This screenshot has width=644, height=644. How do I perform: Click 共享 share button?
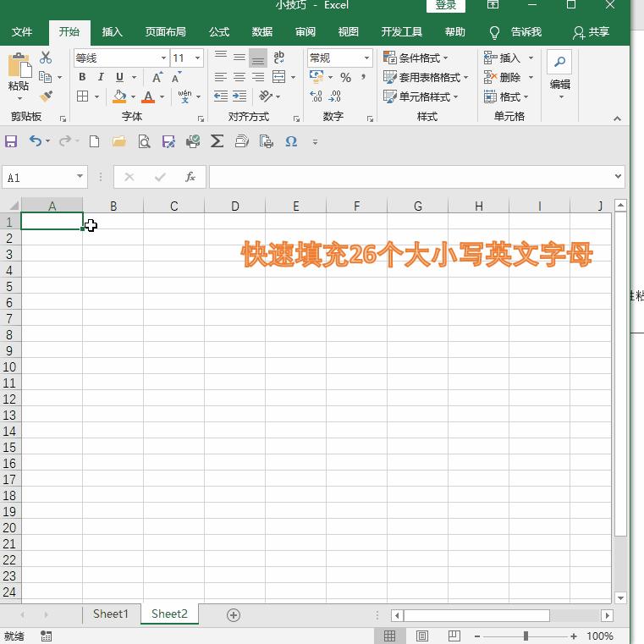tap(592, 32)
